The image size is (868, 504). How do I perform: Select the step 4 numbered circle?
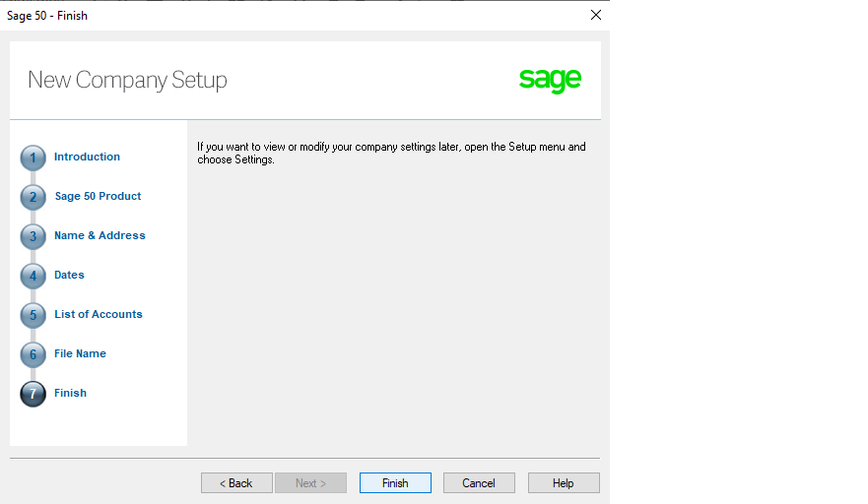pyautogui.click(x=33, y=276)
